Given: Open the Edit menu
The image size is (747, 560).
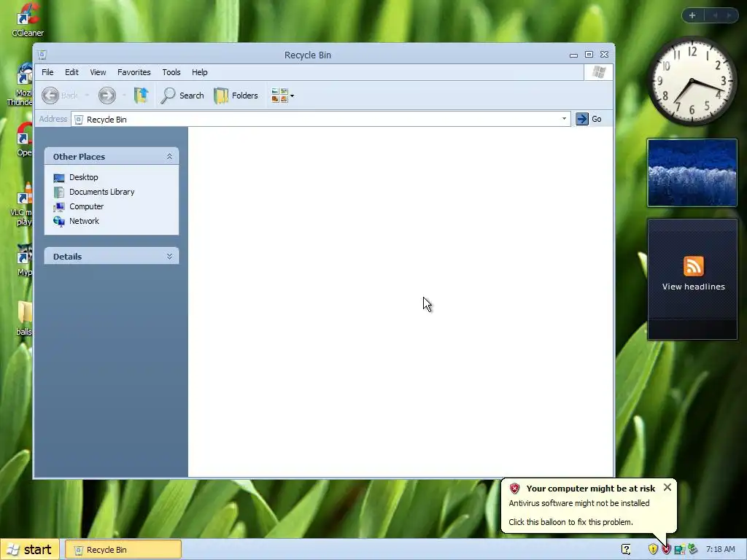Looking at the screenshot, I should (x=71, y=72).
